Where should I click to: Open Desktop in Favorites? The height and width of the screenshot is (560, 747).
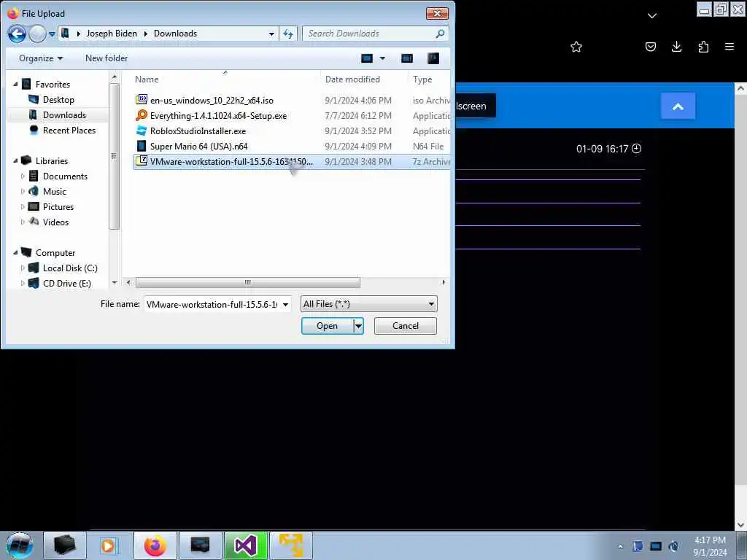58,99
